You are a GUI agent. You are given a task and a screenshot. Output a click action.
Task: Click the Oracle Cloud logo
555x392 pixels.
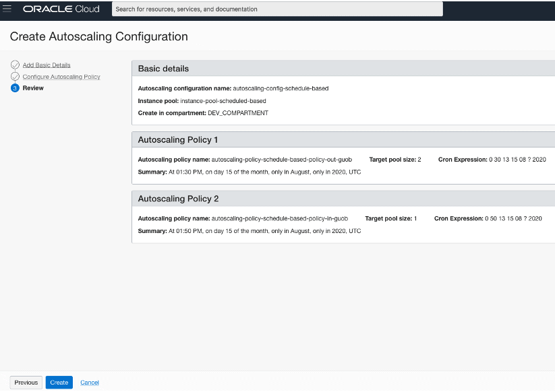coord(61,9)
